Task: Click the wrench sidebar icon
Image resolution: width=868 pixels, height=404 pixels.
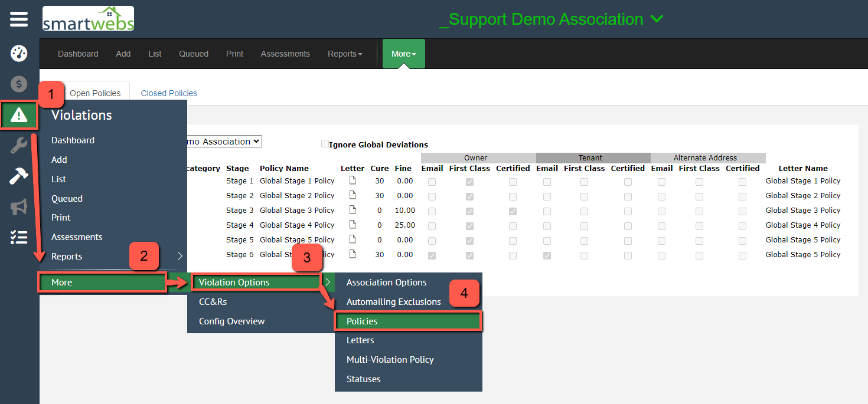Action: coord(19,146)
